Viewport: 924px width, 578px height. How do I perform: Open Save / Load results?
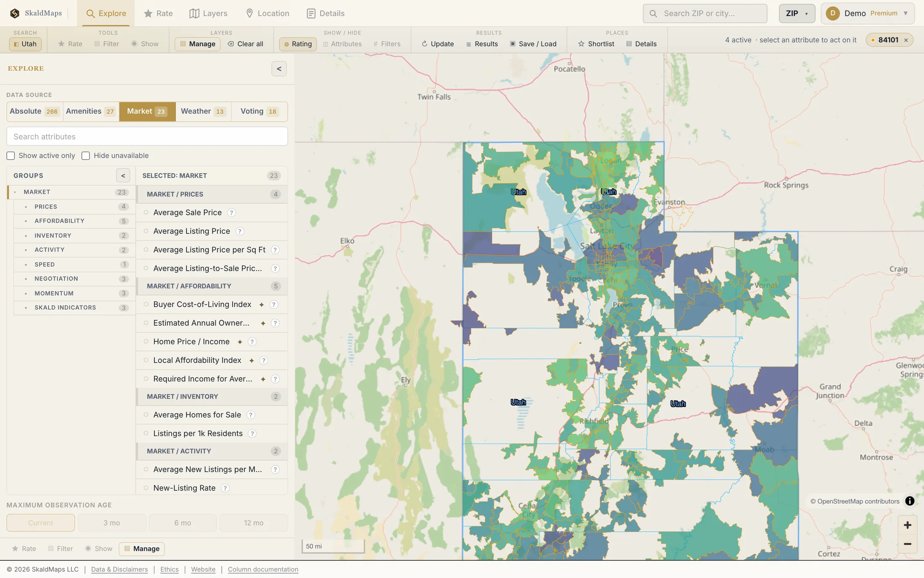coord(533,44)
